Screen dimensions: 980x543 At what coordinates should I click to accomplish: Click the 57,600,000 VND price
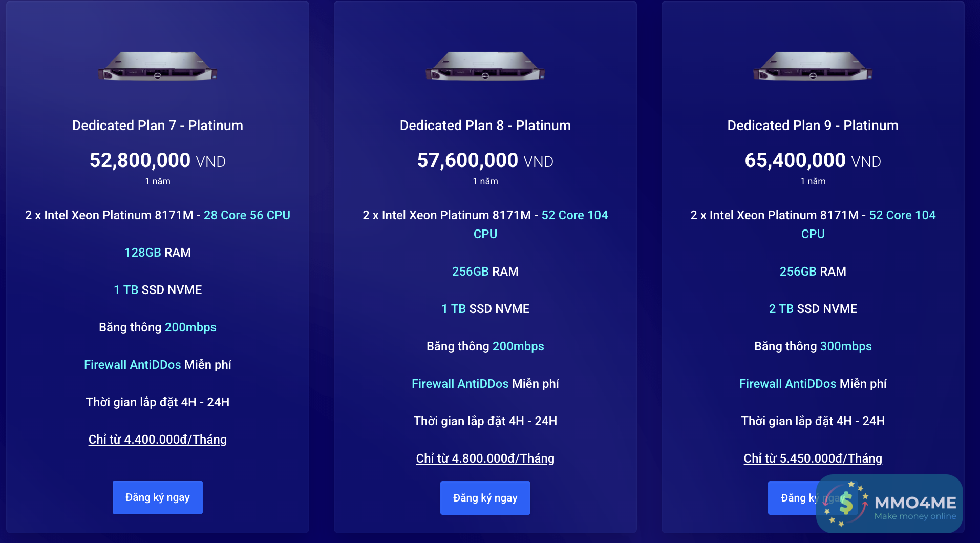(485, 161)
